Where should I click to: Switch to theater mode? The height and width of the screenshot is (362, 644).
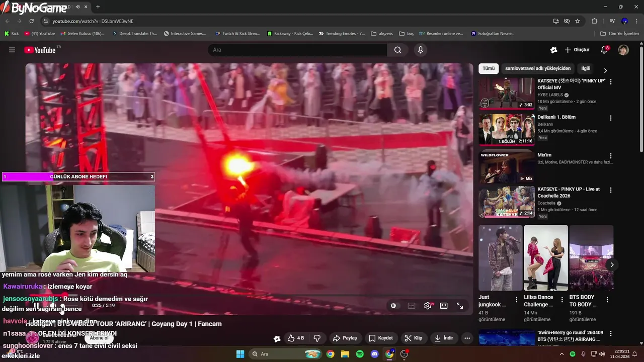pyautogui.click(x=444, y=305)
